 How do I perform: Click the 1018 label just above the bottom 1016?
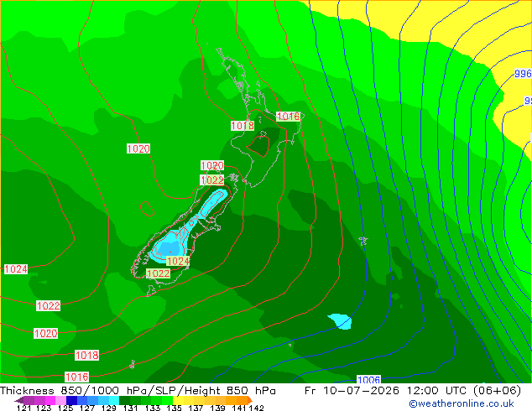(x=87, y=355)
